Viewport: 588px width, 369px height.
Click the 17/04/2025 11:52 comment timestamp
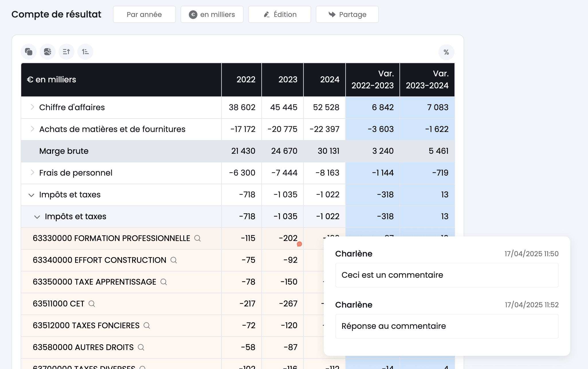coord(532,305)
